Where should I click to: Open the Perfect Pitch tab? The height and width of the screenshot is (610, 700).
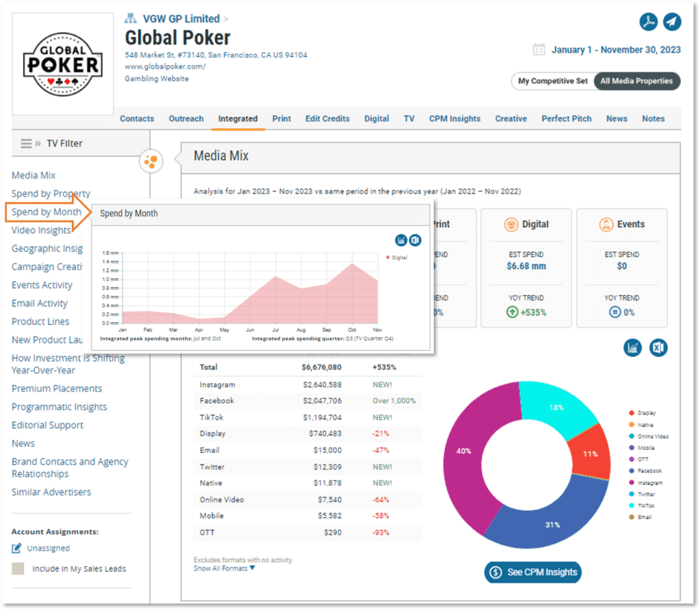(566, 118)
